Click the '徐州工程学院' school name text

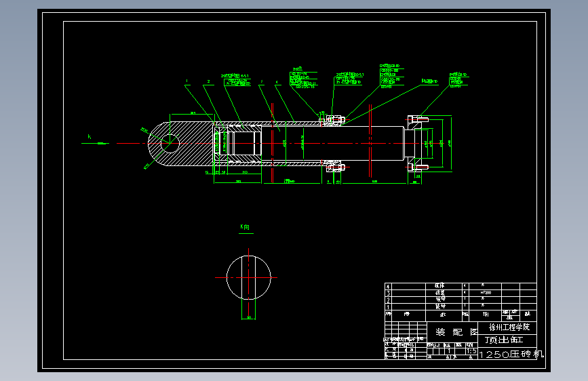pyautogui.click(x=509, y=327)
